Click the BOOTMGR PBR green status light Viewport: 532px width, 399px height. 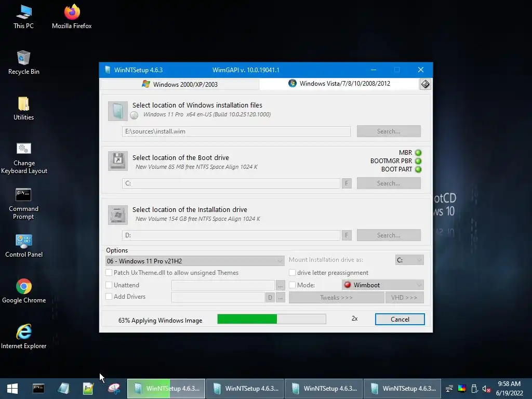pos(418,161)
